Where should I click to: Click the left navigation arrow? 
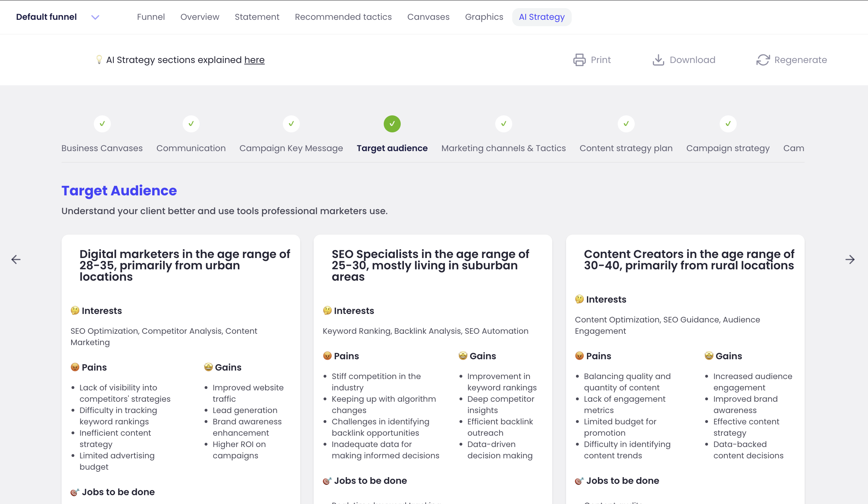point(16,259)
